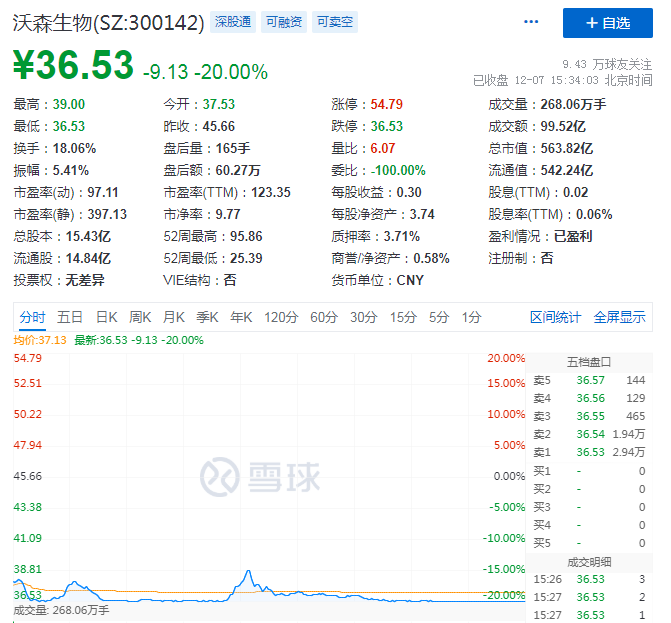Switch to the 五日 chart tab
Screen dimensions: 671x623
(70, 317)
